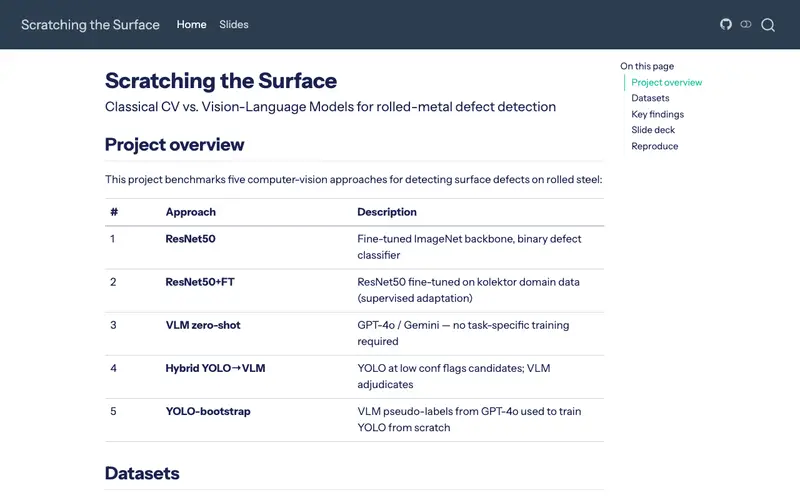Open the search icon in header
Screen dimensions: 800x500
tap(768, 24)
